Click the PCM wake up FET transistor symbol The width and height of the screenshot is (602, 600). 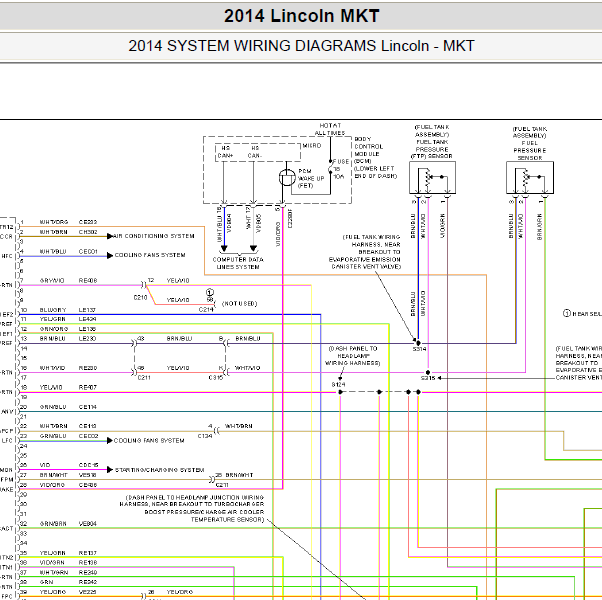(x=287, y=178)
